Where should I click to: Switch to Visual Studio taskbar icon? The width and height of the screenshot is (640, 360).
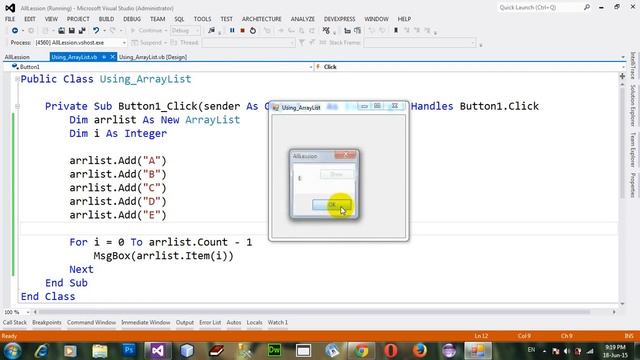pos(158,351)
